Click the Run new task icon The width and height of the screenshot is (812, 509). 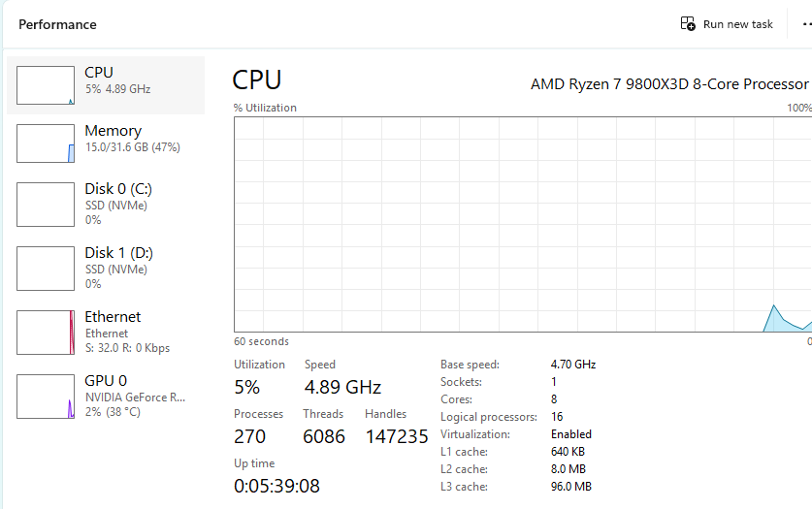(x=688, y=24)
